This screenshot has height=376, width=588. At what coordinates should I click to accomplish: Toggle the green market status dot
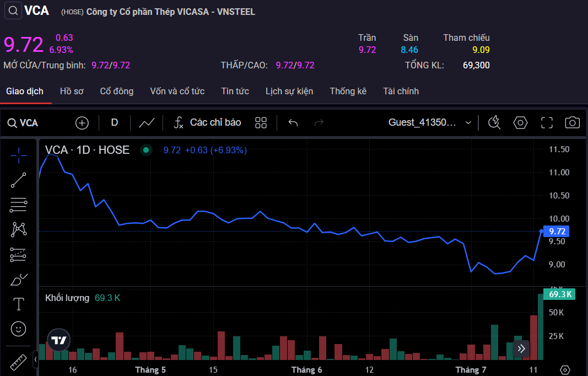(146, 150)
